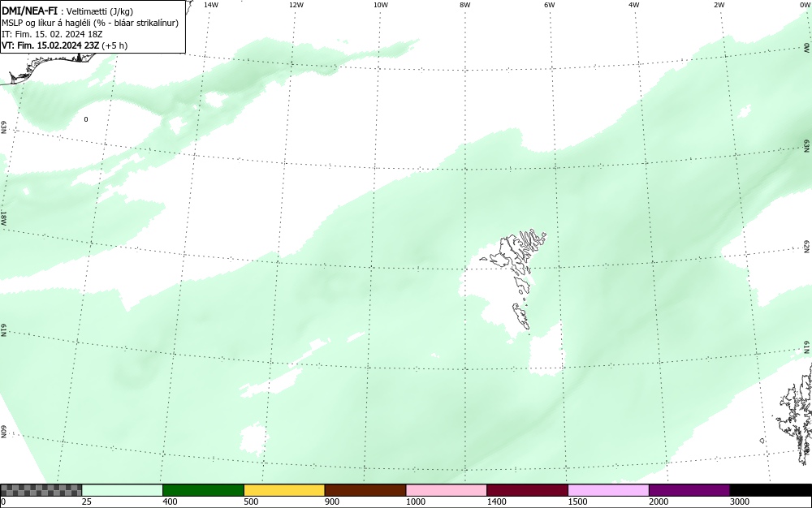
Task: Click the dark maroon 1400–1500 legend swatch
Action: click(527, 490)
